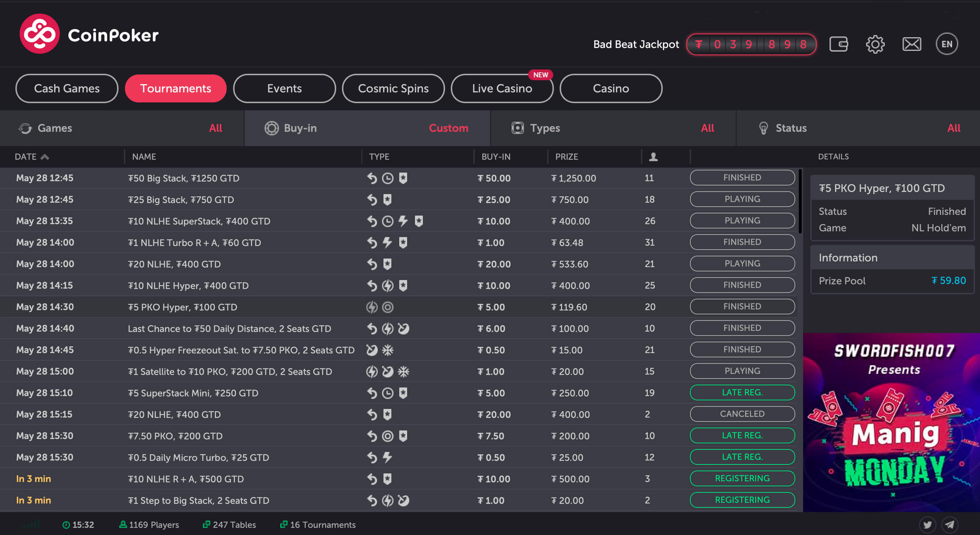
Task: Click LATE REG. for ₮5 SuperStack Mini
Action: tap(742, 392)
